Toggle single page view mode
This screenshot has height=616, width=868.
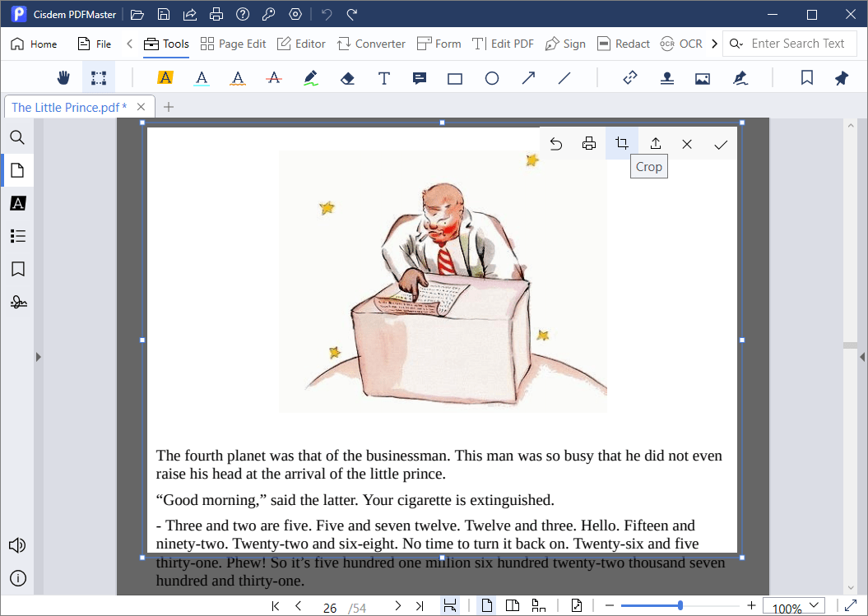coord(486,605)
